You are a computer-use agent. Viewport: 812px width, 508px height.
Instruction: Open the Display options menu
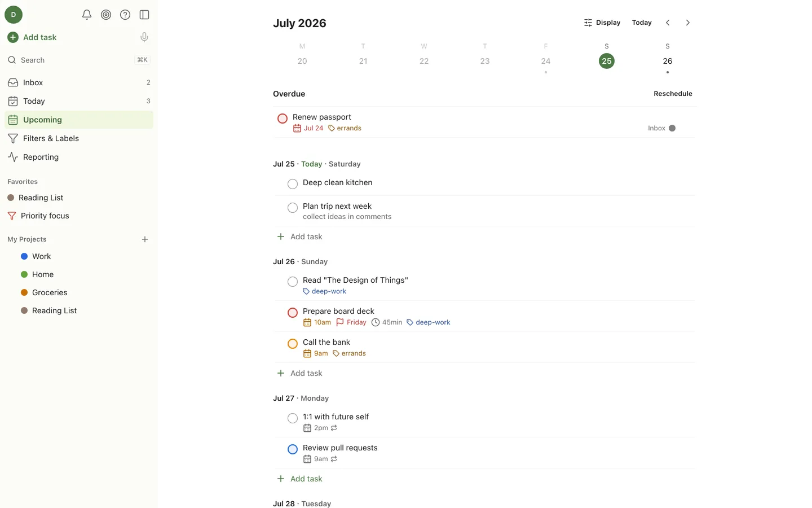point(602,23)
